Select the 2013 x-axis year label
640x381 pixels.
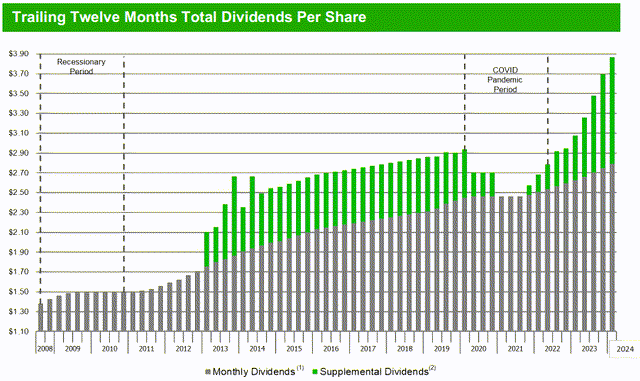coord(220,349)
